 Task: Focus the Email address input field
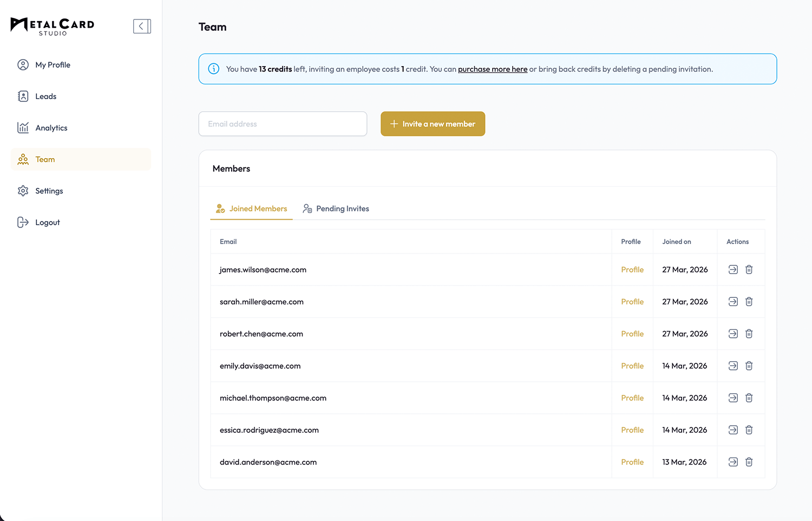(283, 124)
